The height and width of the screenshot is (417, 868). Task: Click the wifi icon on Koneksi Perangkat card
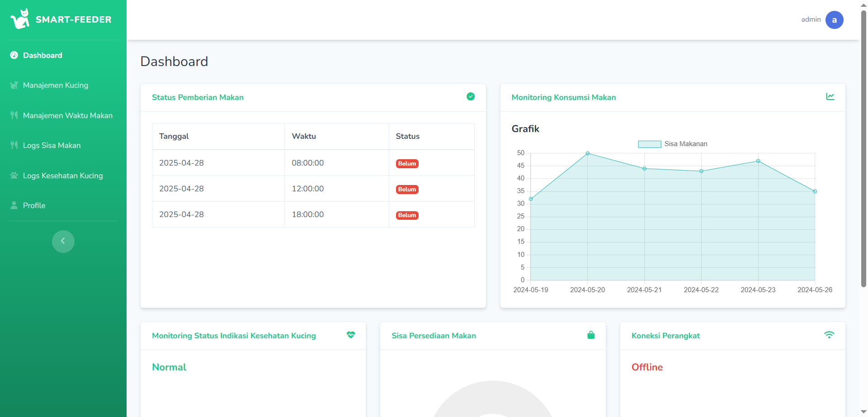click(830, 335)
